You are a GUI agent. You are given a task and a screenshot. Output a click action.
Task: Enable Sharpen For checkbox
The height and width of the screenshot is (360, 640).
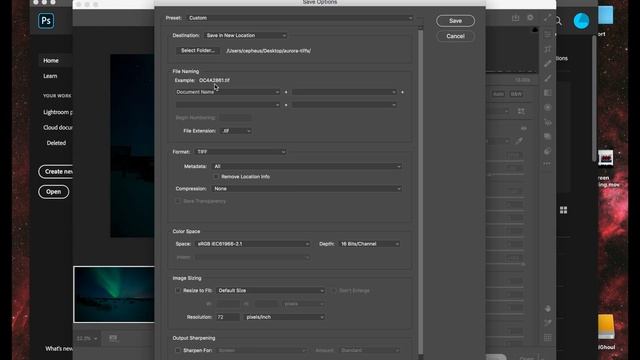click(178, 351)
